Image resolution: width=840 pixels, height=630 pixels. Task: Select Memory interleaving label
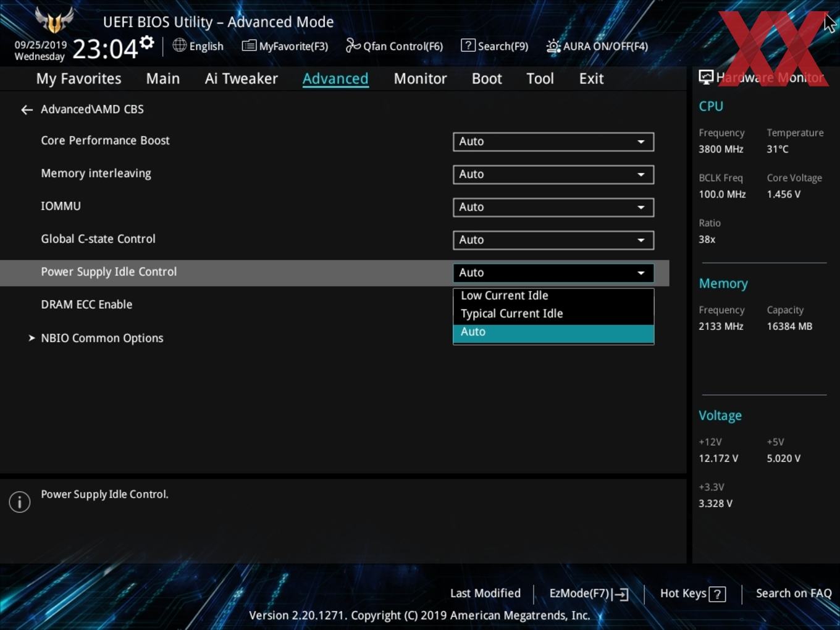click(96, 174)
